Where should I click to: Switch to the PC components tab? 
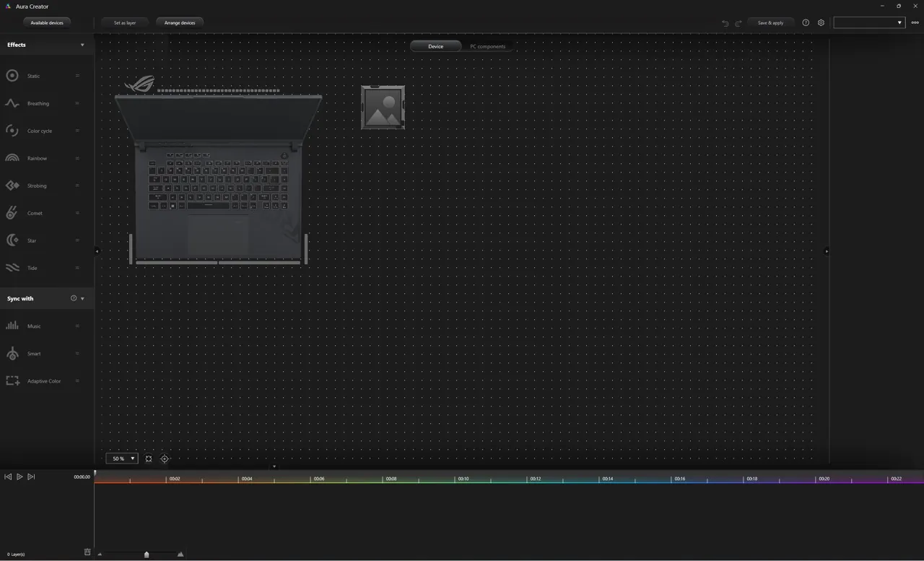coord(488,46)
